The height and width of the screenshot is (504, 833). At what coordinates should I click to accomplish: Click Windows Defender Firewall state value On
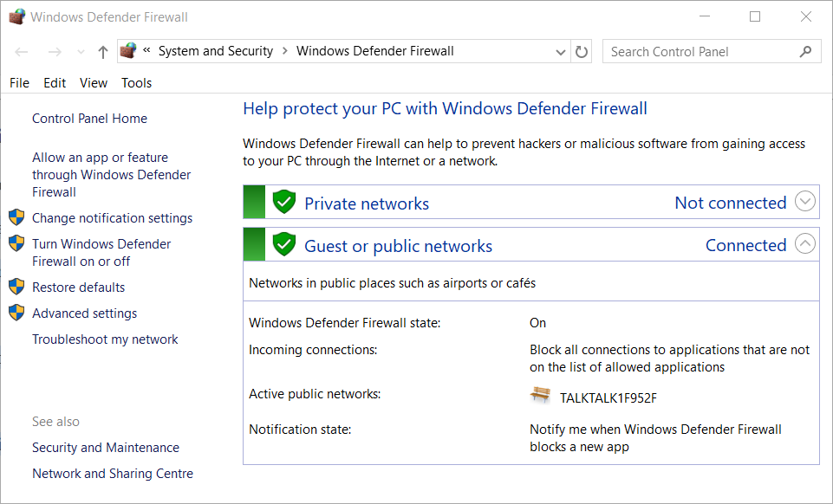click(537, 323)
